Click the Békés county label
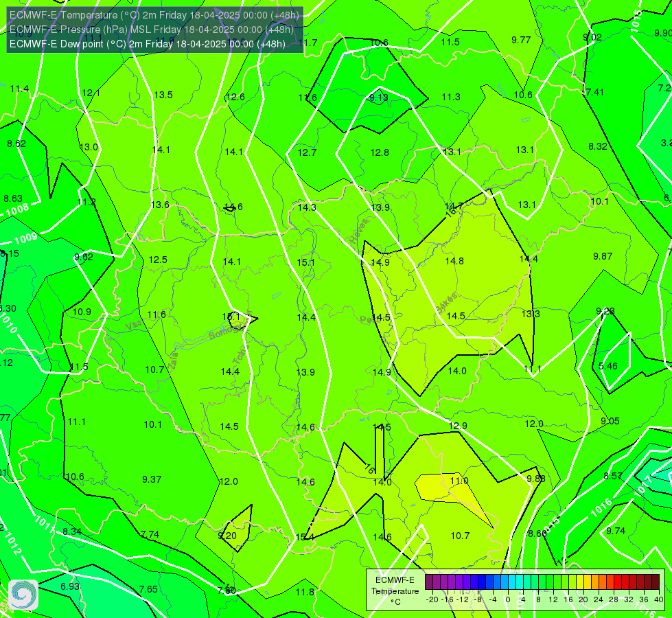672x618 pixels. pos(447,303)
